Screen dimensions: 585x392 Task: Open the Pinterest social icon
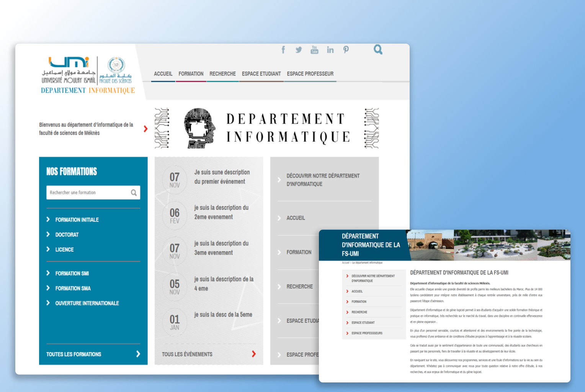click(x=346, y=49)
